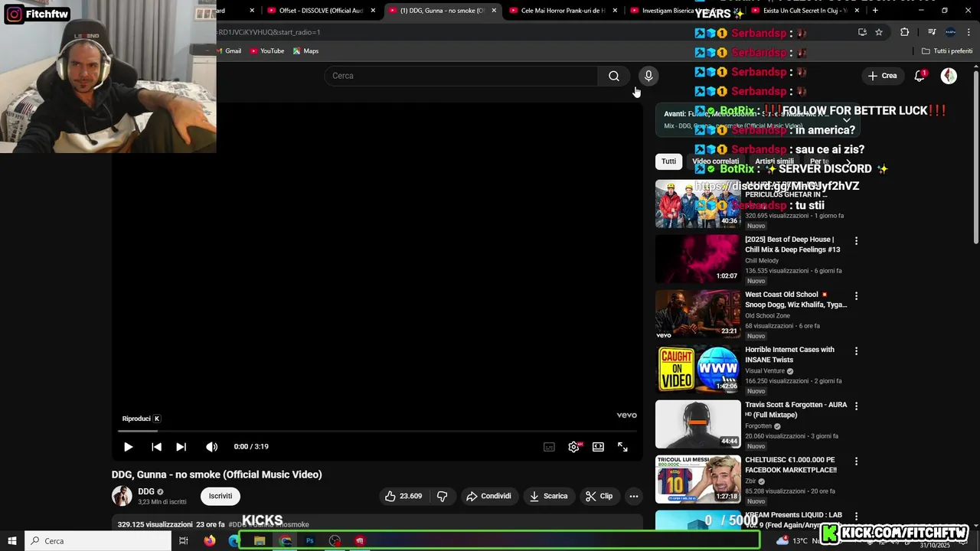Create a Clip of this video
980x551 pixels.
coord(599,496)
